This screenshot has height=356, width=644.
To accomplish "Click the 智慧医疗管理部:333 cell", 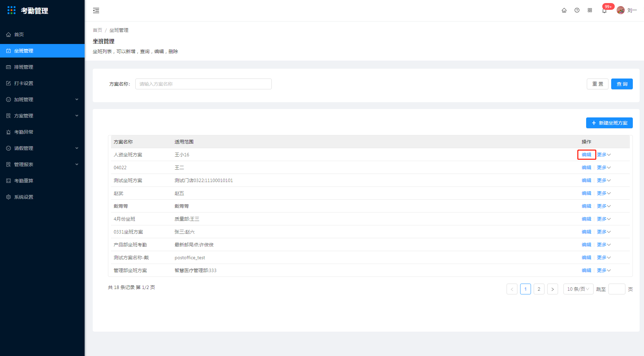I will click(196, 270).
